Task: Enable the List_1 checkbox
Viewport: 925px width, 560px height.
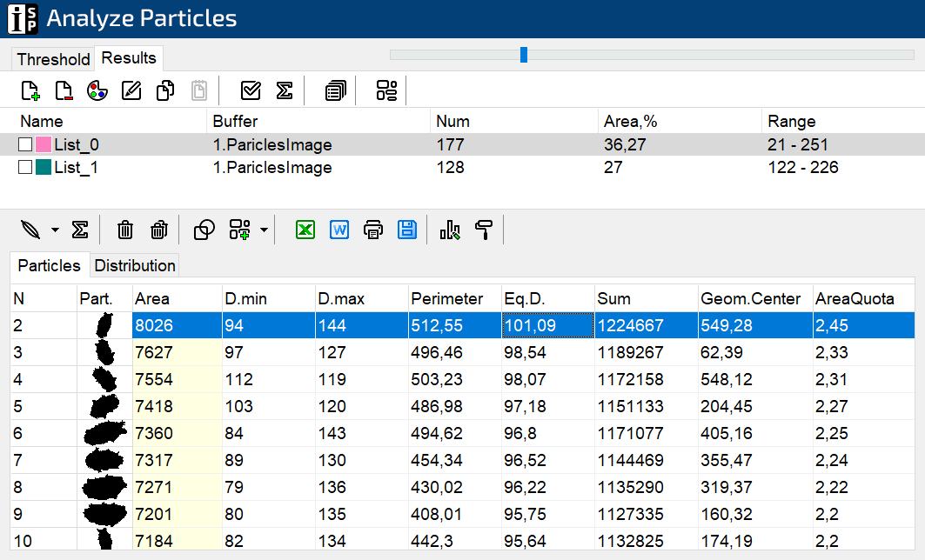Action: [25, 167]
